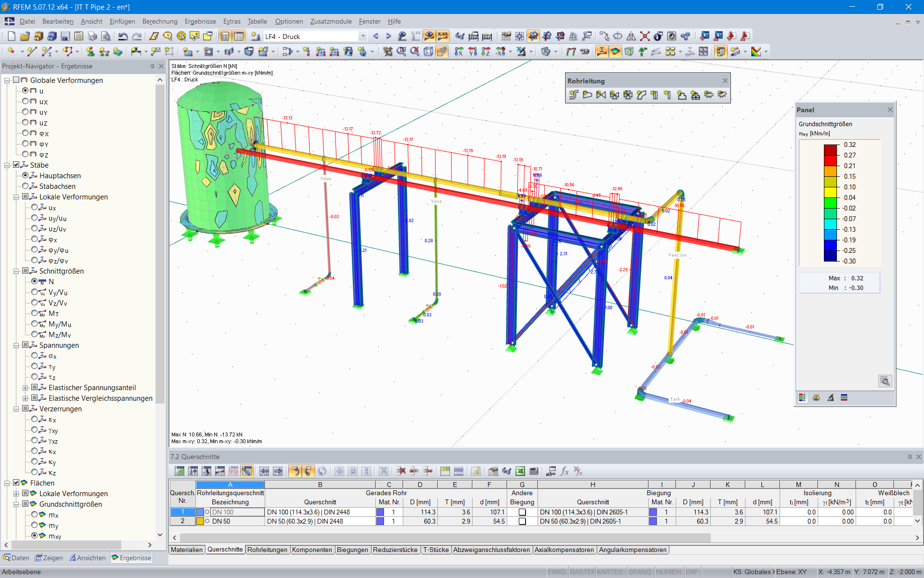Click the magnifier icon in Panel
The width and height of the screenshot is (924, 578).
pyautogui.click(x=885, y=381)
